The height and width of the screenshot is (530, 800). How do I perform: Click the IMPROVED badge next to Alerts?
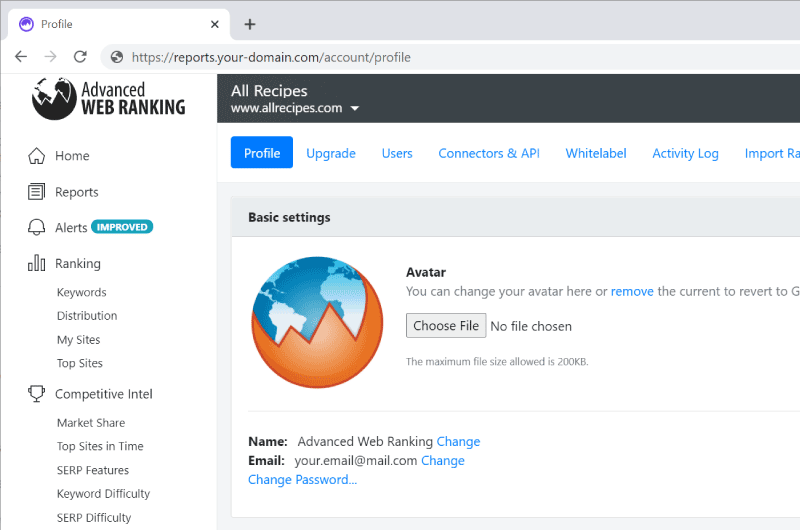(122, 227)
